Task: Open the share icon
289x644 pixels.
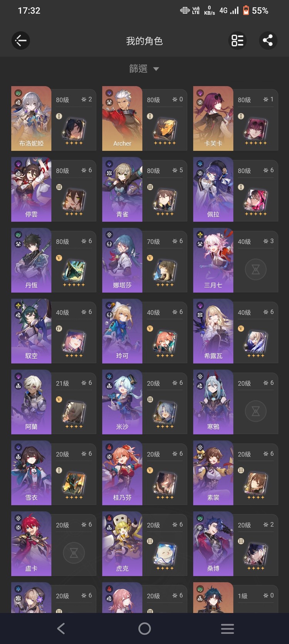Action: (268, 40)
